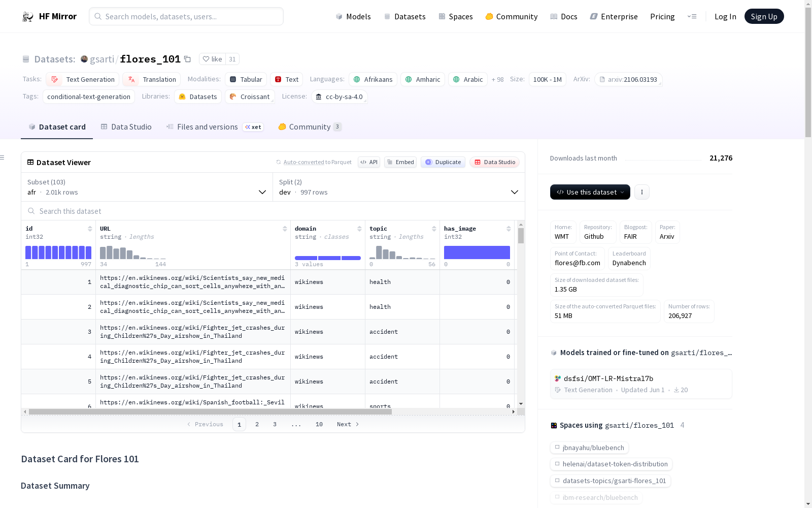Viewport: 812px width, 508px height.
Task: Click the table vertical scrollbar thumb
Action: (x=521, y=236)
